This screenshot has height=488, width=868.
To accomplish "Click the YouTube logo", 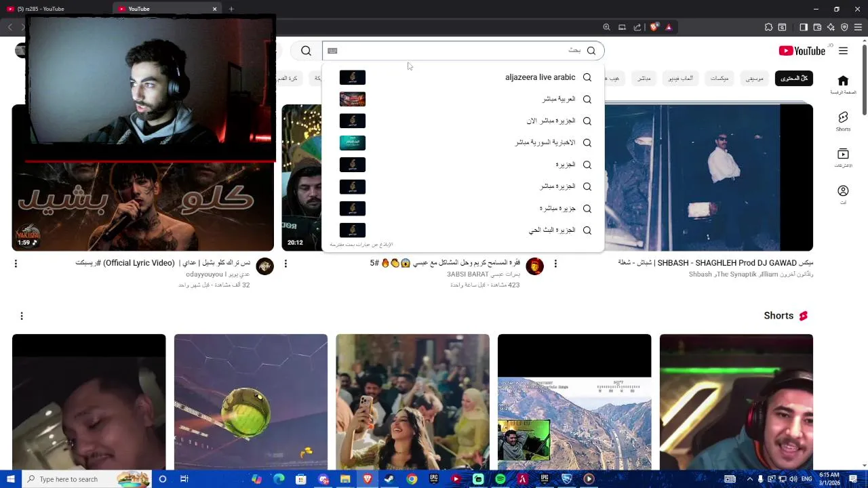I will pos(802,51).
